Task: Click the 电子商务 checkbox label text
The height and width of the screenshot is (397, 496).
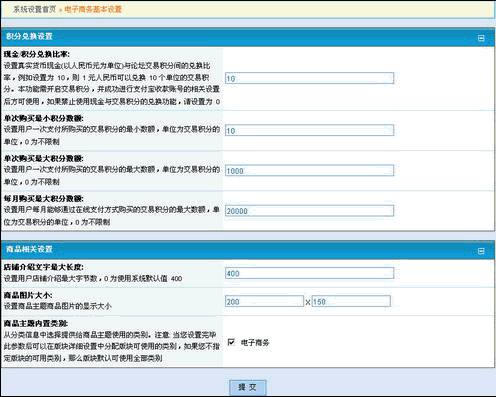Action: (x=255, y=342)
